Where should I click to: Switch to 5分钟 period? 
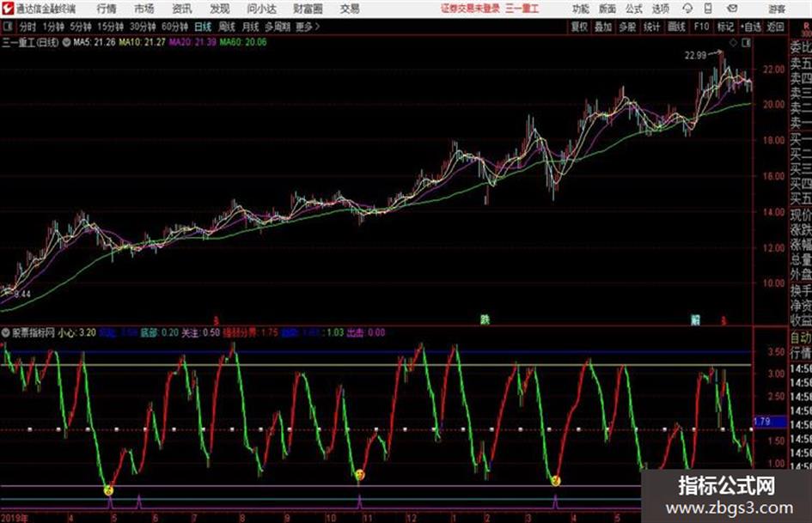80,27
